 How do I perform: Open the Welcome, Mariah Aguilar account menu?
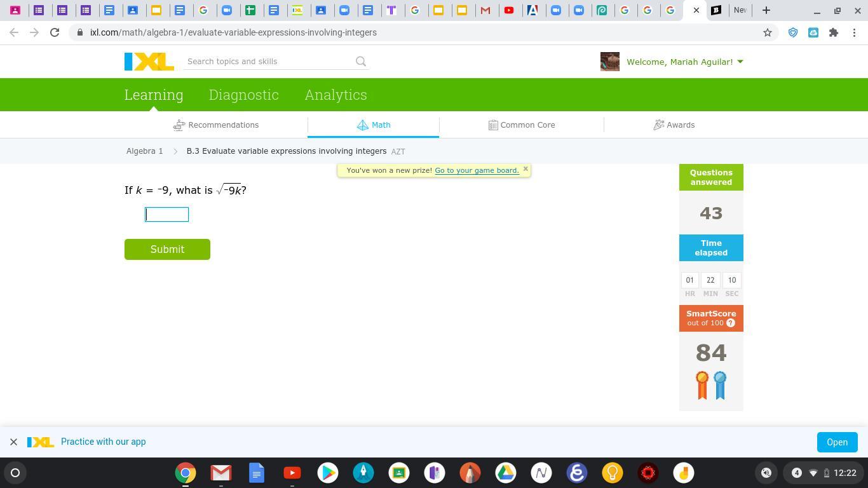[685, 62]
